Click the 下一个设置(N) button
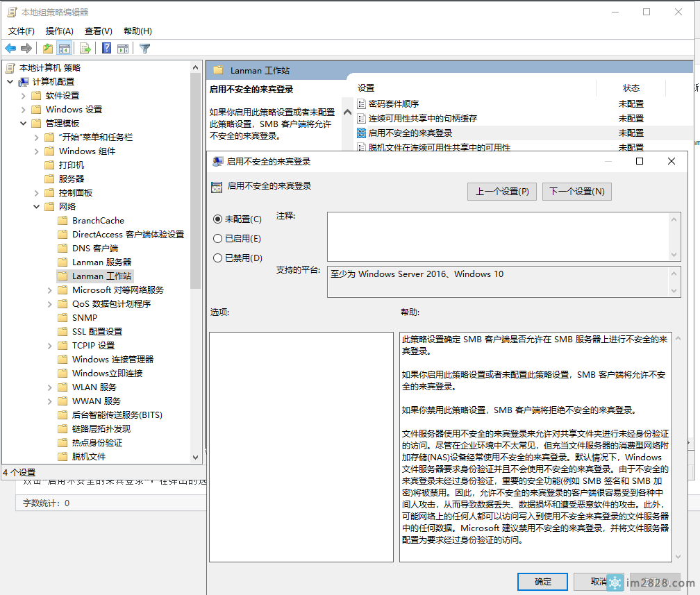700x595 pixels. 576,192
